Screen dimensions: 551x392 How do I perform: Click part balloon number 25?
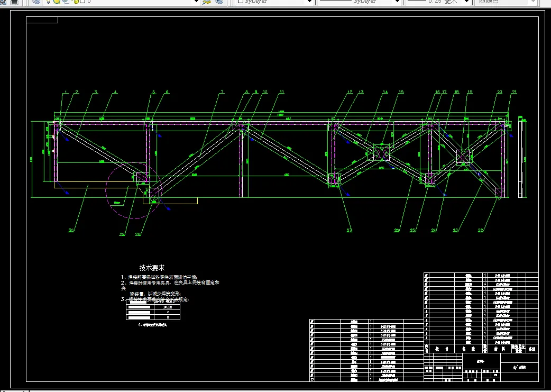[412, 230]
